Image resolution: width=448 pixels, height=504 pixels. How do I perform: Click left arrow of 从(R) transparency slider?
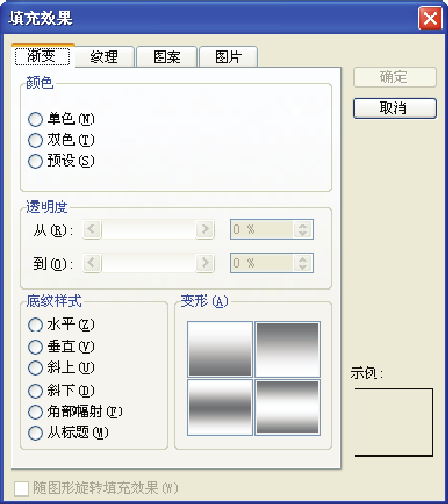[x=92, y=229]
